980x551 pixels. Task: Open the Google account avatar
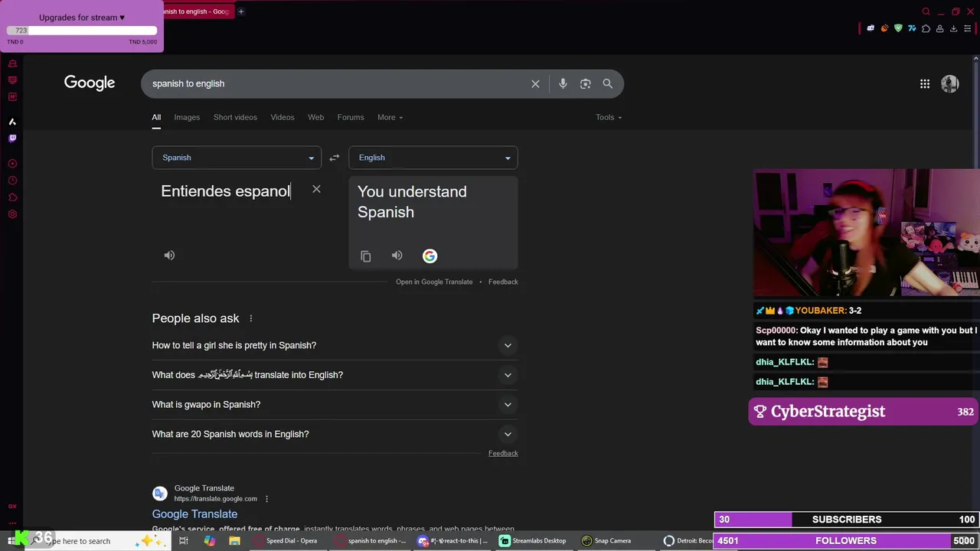(950, 83)
